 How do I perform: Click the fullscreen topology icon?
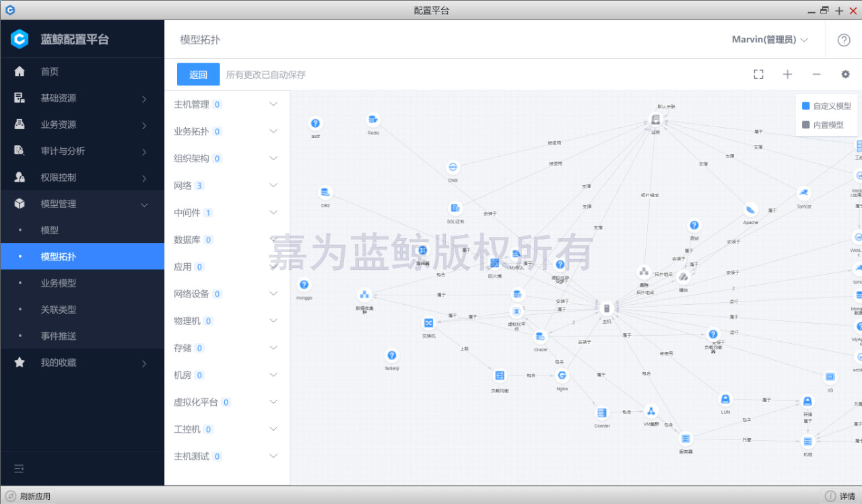coord(758,74)
